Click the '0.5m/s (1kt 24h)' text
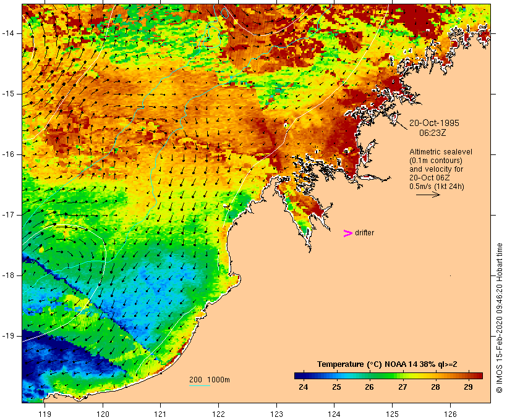Screen dimensions: 507x420 click(437, 187)
